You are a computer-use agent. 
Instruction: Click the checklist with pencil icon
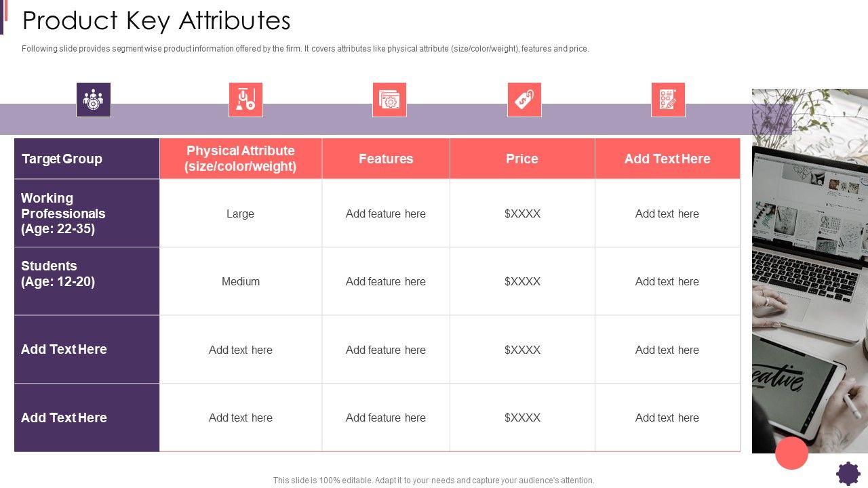click(x=668, y=100)
